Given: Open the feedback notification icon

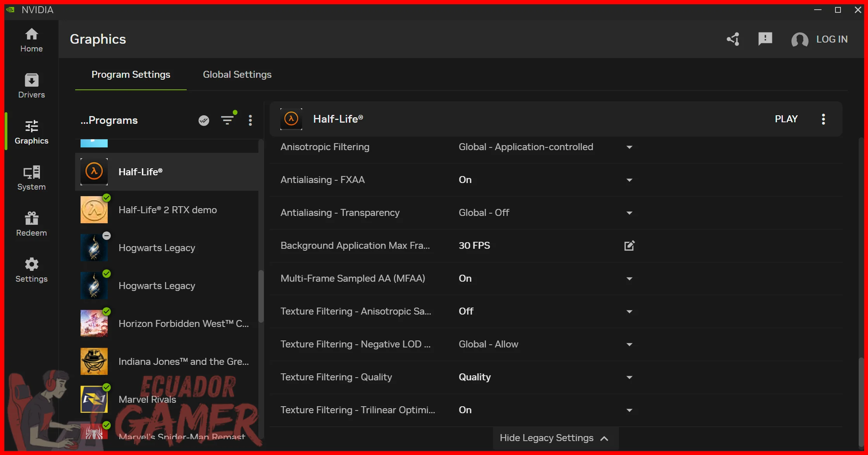Looking at the screenshot, I should click(765, 39).
